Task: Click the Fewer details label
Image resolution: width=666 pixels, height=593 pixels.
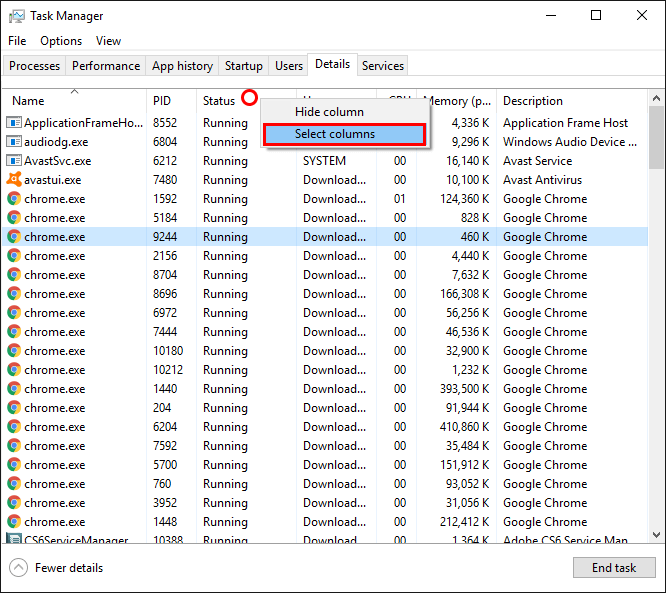Action: coord(69,568)
